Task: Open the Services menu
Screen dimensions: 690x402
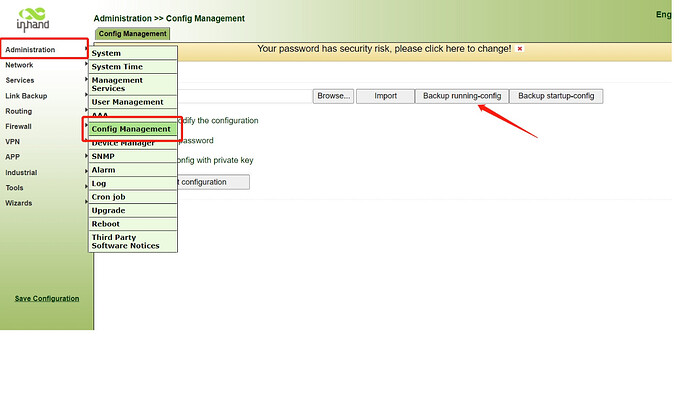Action: pos(20,80)
